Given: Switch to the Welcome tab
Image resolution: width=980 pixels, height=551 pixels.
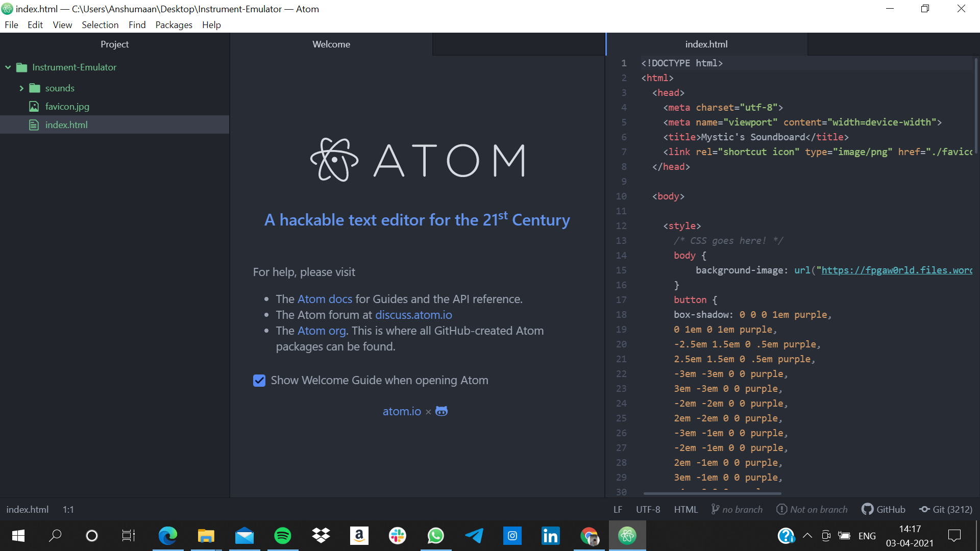Looking at the screenshot, I should (331, 44).
